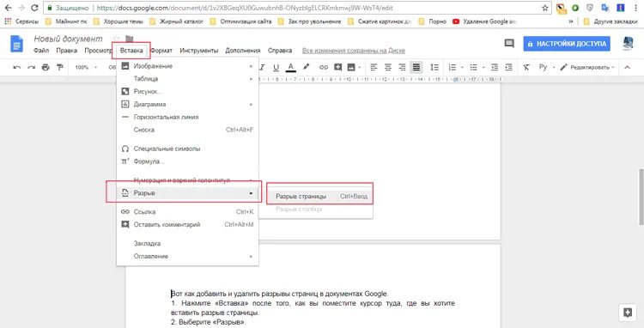Select Формула... in the Insert menu
Screen dimensions: 644x328
pos(188,161)
